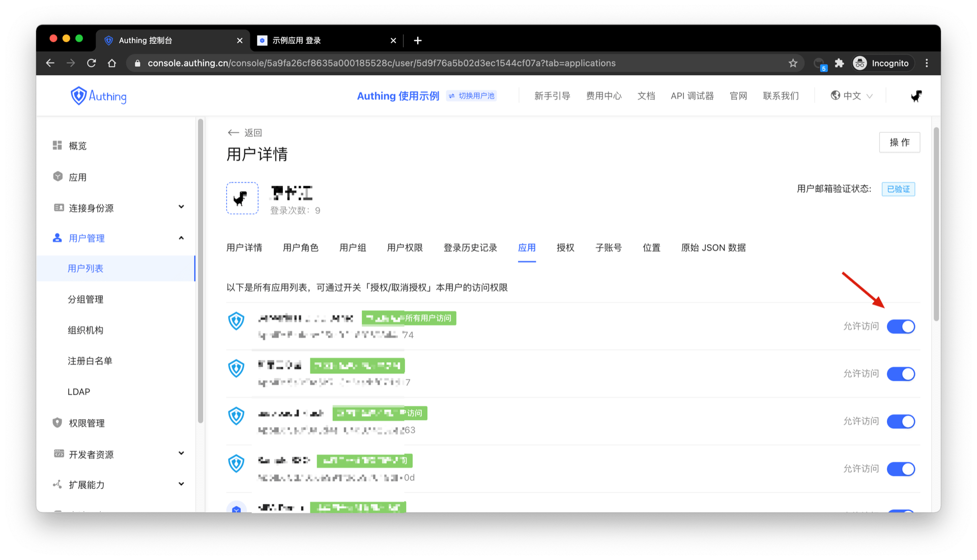977x560 pixels.
Task: Click the Authing shield logo
Action: pyautogui.click(x=78, y=96)
